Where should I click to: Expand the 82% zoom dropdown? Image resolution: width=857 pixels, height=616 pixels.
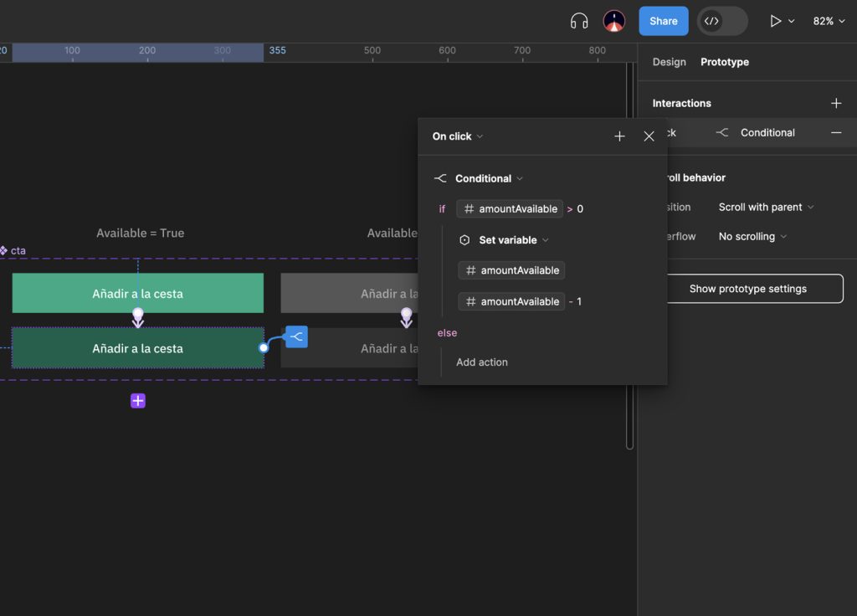tap(827, 21)
